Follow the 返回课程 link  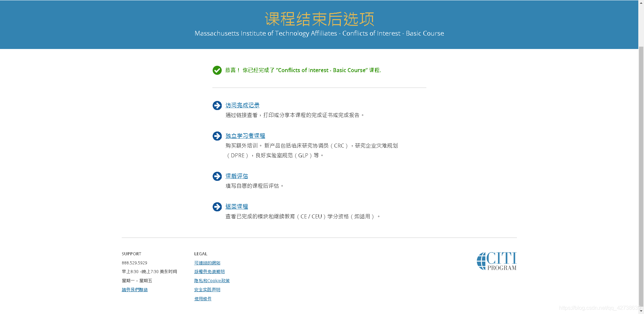pyautogui.click(x=237, y=207)
